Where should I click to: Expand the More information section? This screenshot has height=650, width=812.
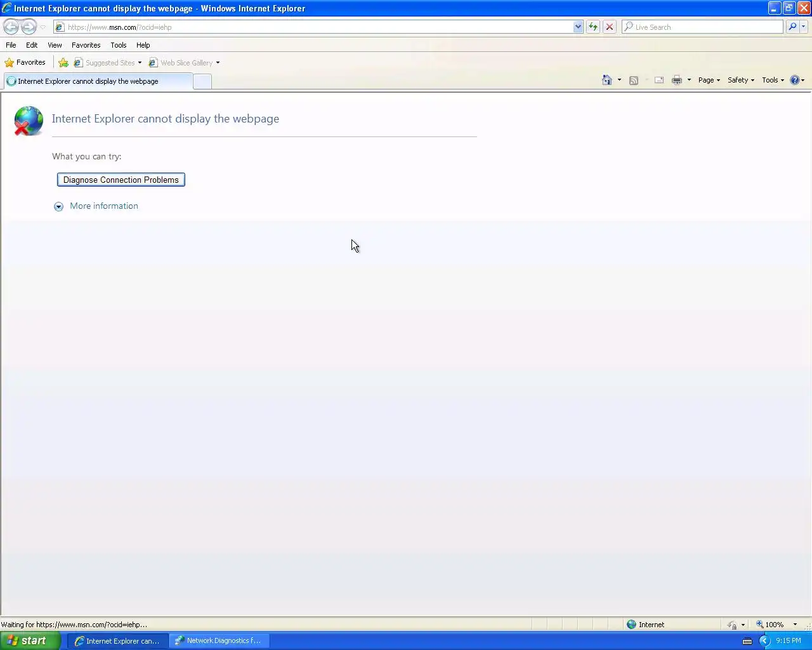tap(96, 206)
